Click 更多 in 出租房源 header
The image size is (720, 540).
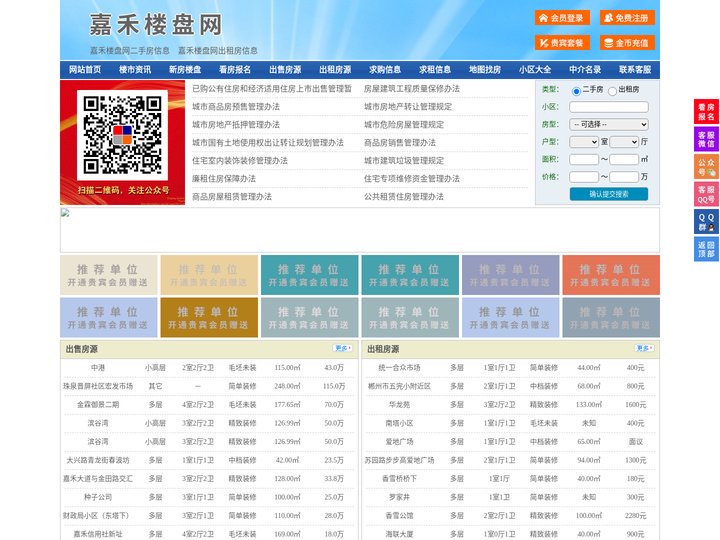click(x=644, y=349)
